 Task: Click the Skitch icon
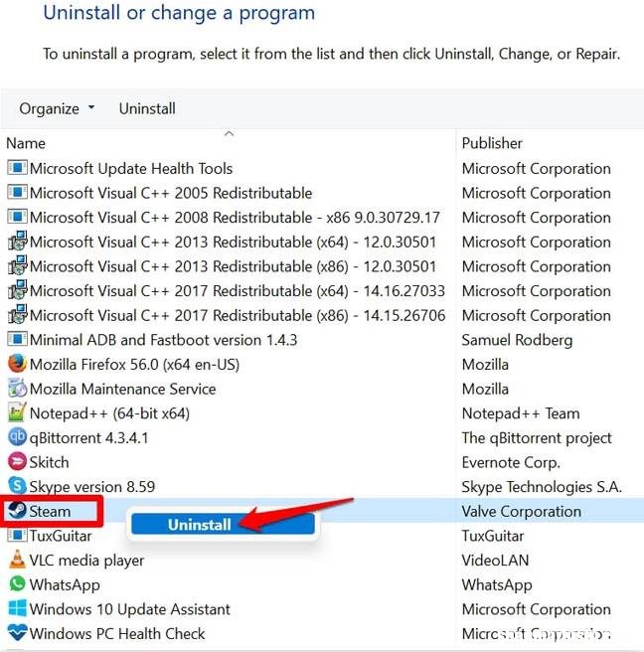pyautogui.click(x=17, y=461)
